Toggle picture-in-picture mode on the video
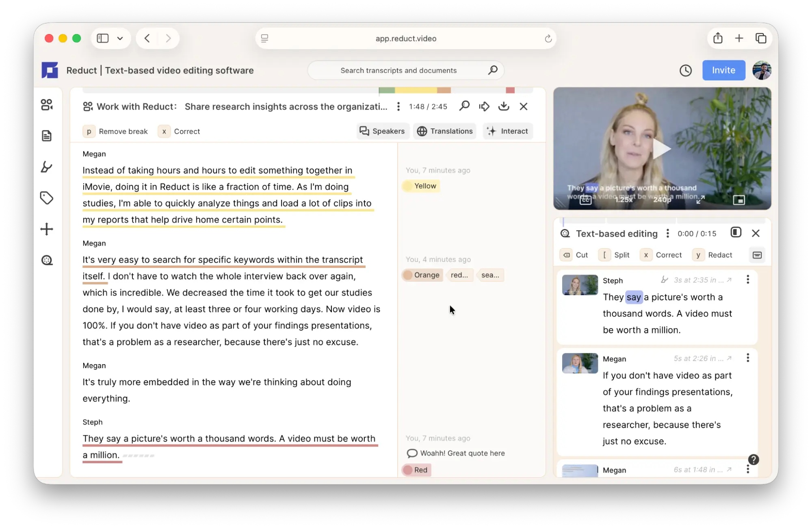This screenshot has width=812, height=529. click(x=738, y=200)
